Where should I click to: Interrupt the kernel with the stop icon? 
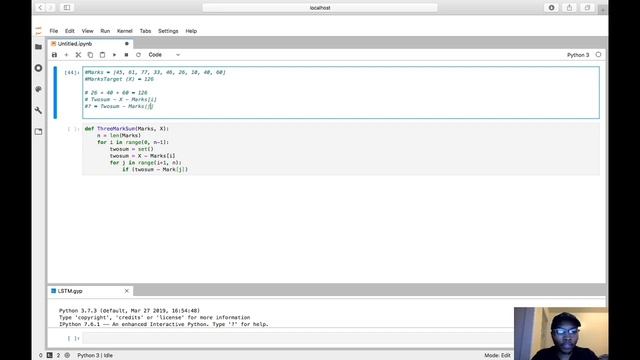126,55
